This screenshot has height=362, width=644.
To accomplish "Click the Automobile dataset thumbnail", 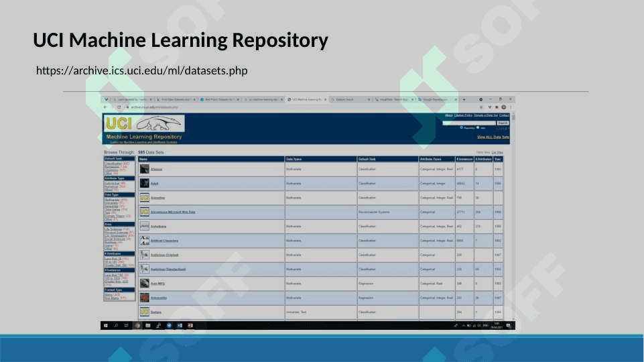I will click(x=144, y=298).
